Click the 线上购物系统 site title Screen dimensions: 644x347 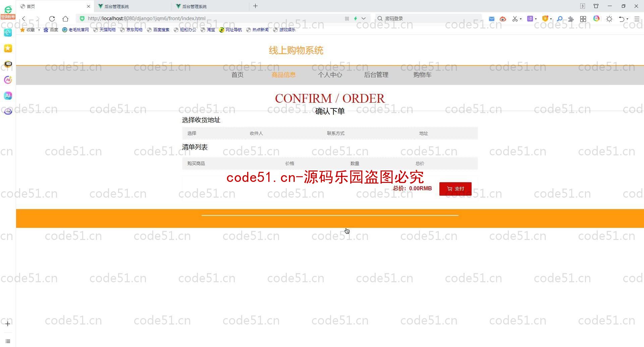[x=296, y=50]
